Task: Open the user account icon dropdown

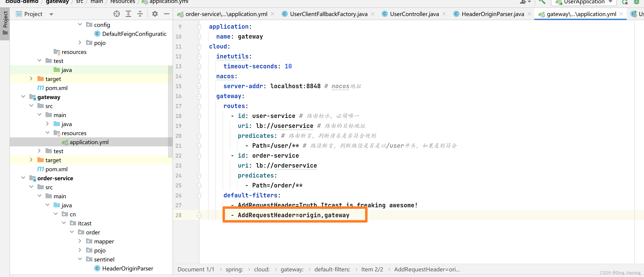Action: 525,2
